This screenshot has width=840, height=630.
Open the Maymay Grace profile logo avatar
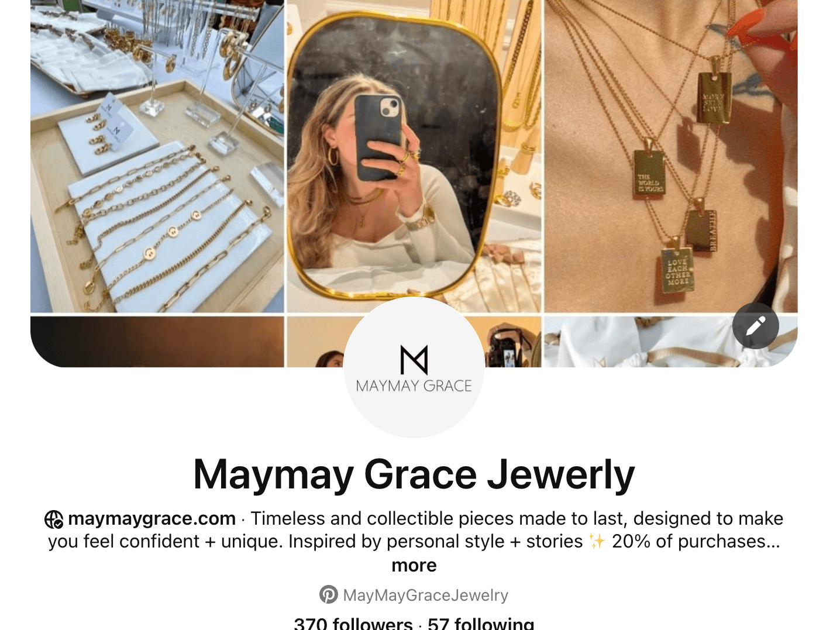click(x=414, y=367)
